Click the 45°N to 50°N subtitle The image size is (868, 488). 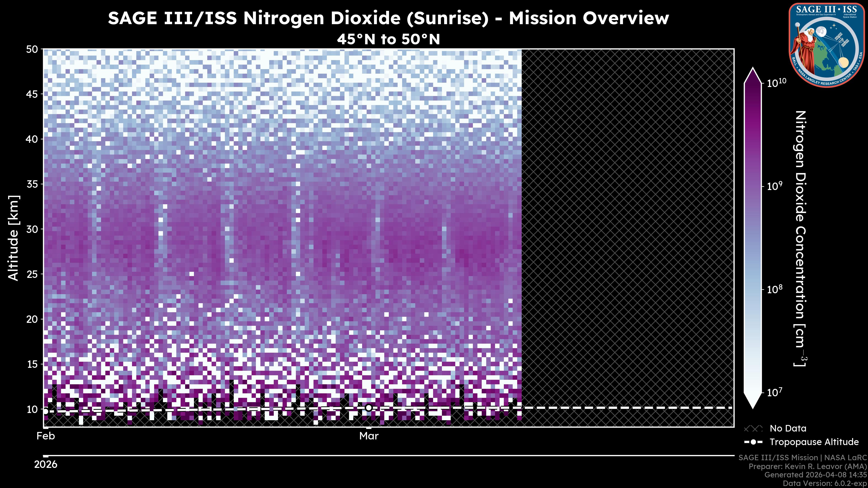[388, 39]
